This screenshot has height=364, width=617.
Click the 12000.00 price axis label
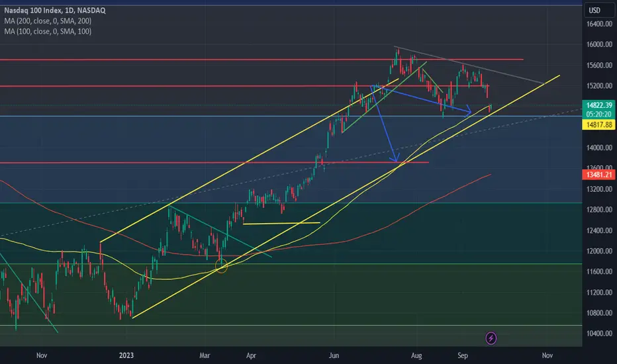(599, 251)
